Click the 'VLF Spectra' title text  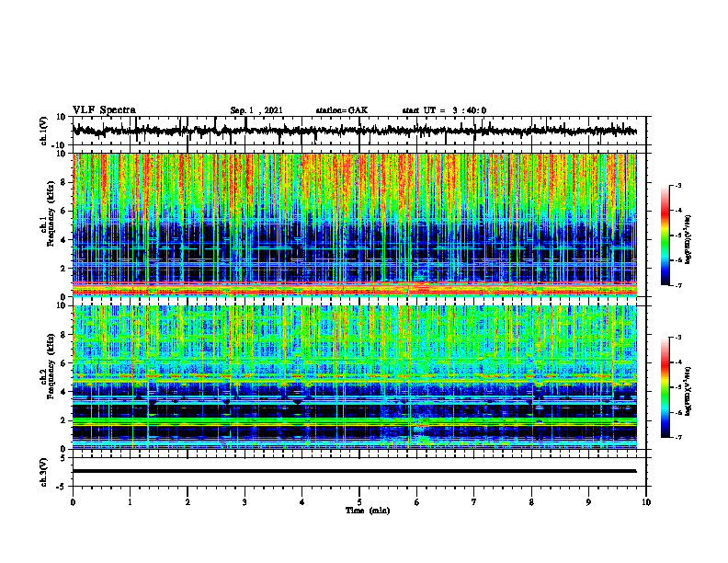pos(104,110)
